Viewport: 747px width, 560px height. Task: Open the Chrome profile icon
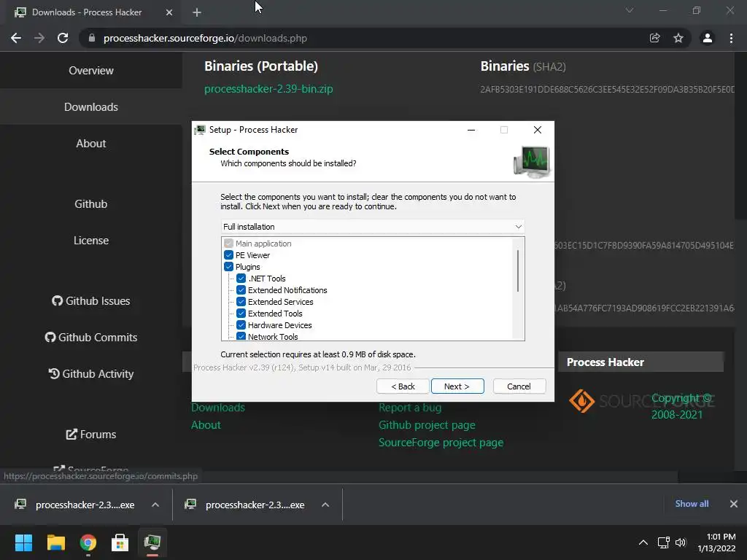pos(708,38)
